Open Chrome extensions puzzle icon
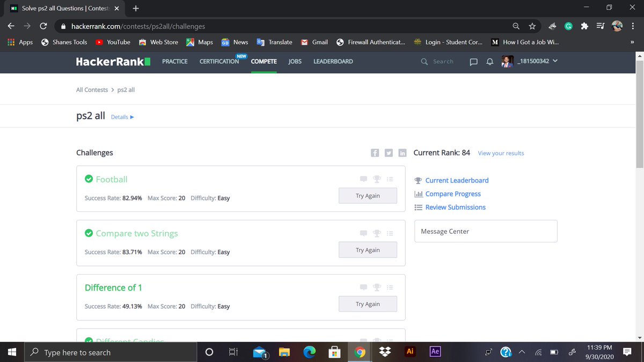The height and width of the screenshot is (362, 644). (x=584, y=26)
